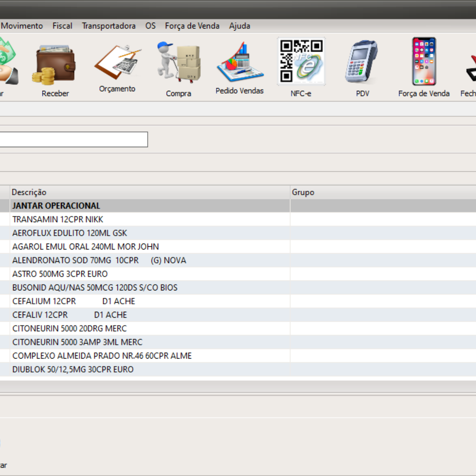Screen dimensions: 476x476
Task: Click the Orçamento clipboard icon
Action: 117,63
